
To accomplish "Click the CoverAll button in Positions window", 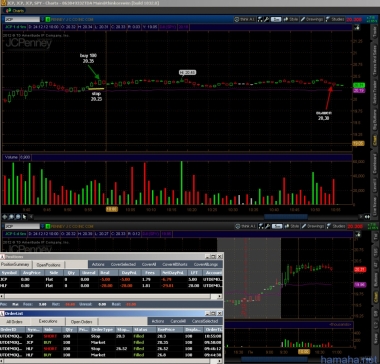I will click(x=149, y=264).
